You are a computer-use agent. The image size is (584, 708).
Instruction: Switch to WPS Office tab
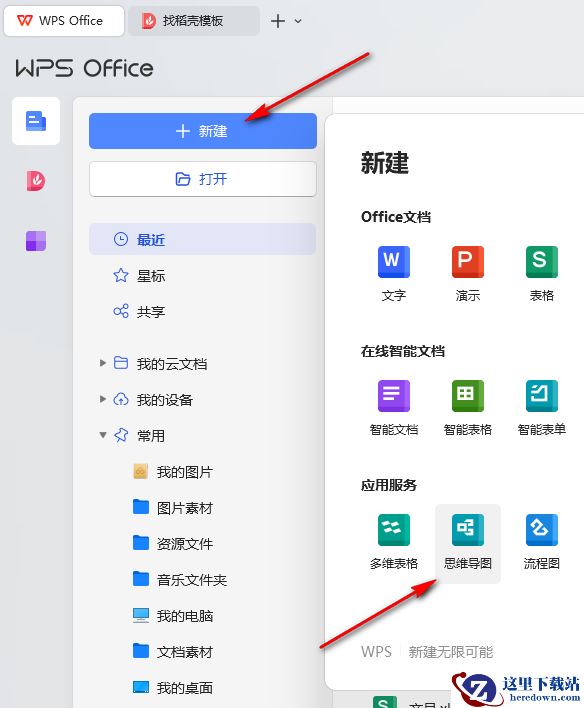pos(64,21)
